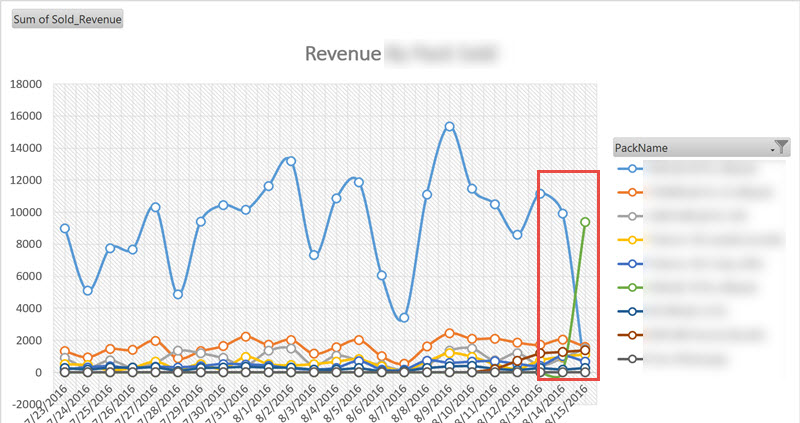Select the gray series legend marker
800x423 pixels.
pos(633,215)
